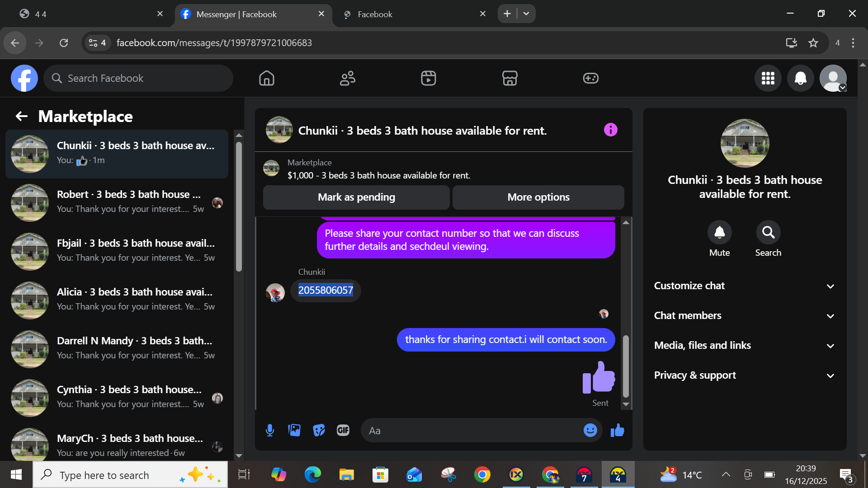The image size is (868, 488).
Task: Open the Fbjail conversation
Action: [x=117, y=252]
